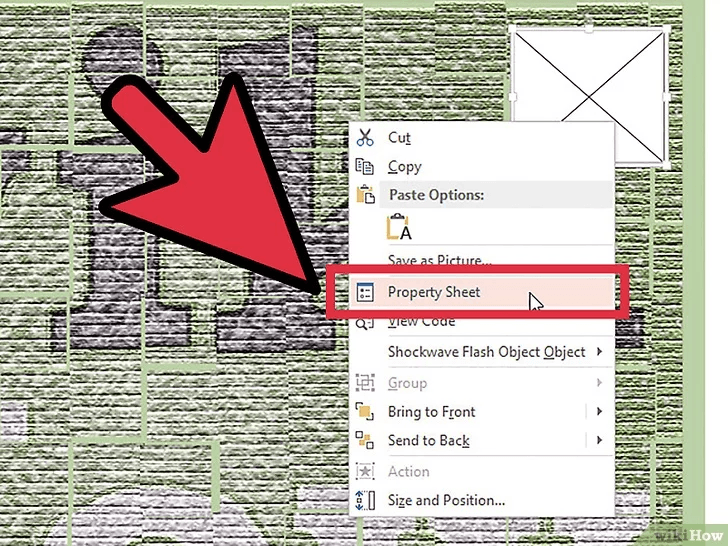Expand the Group submenu arrow

[x=599, y=383]
